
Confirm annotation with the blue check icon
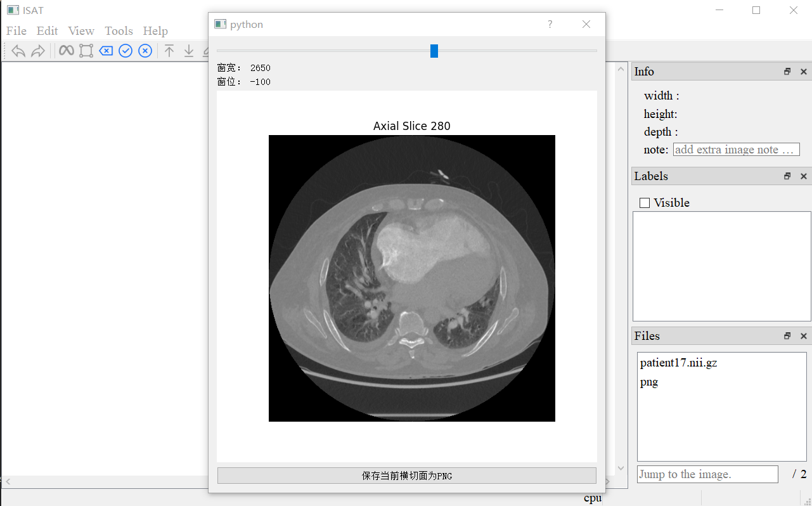[126, 51]
